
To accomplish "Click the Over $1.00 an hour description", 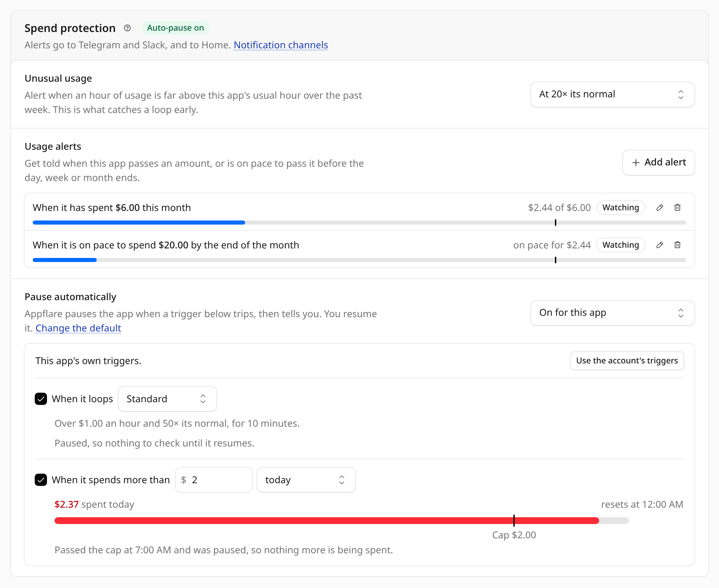I will click(177, 423).
